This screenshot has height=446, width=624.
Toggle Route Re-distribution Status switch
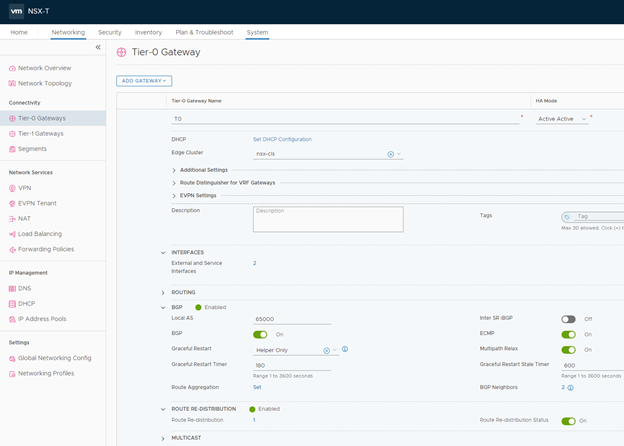coord(568,421)
